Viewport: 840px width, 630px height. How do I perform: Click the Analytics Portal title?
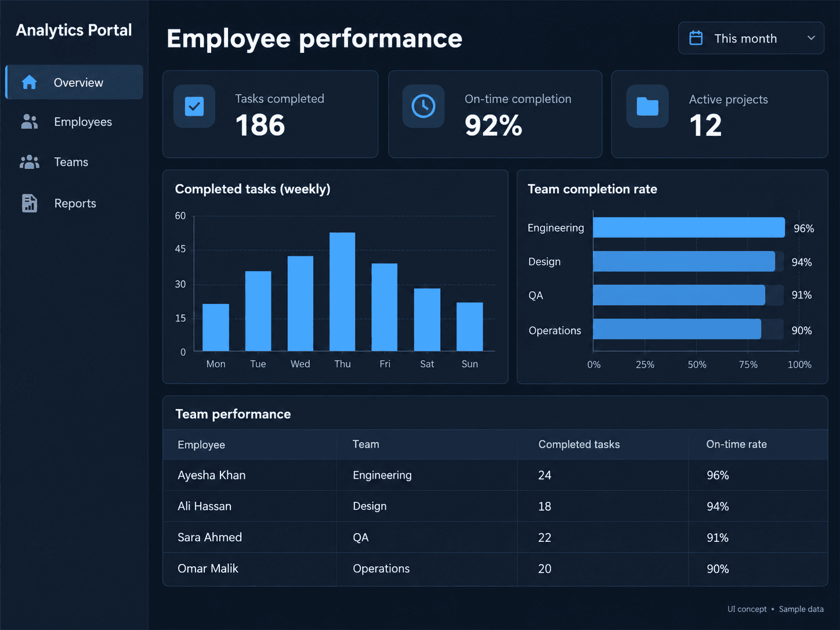(x=74, y=30)
